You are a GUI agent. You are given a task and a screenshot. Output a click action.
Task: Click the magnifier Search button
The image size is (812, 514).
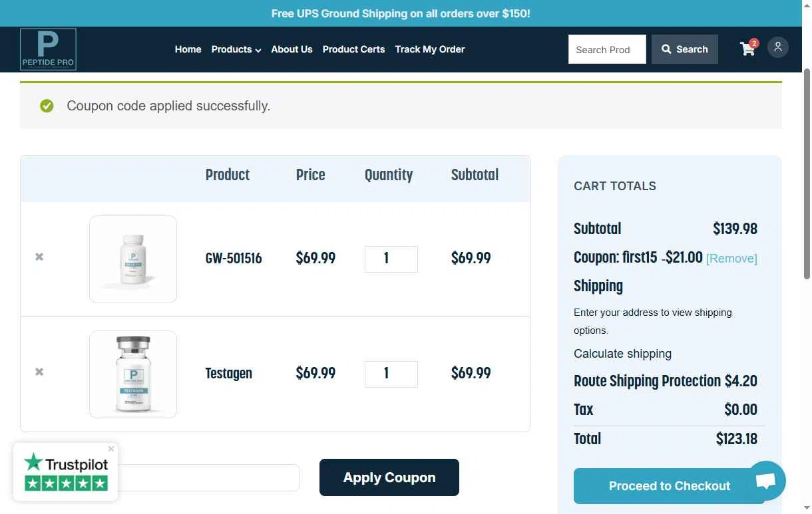pos(685,49)
